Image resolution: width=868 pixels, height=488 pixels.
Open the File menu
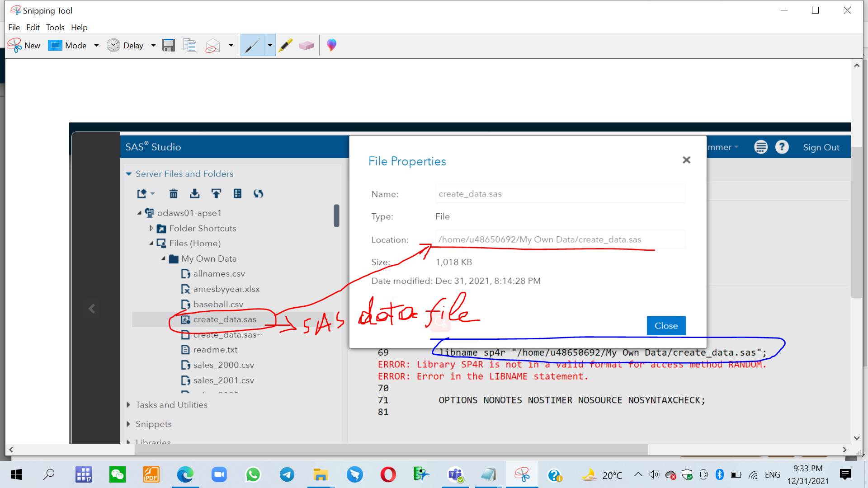click(x=14, y=28)
